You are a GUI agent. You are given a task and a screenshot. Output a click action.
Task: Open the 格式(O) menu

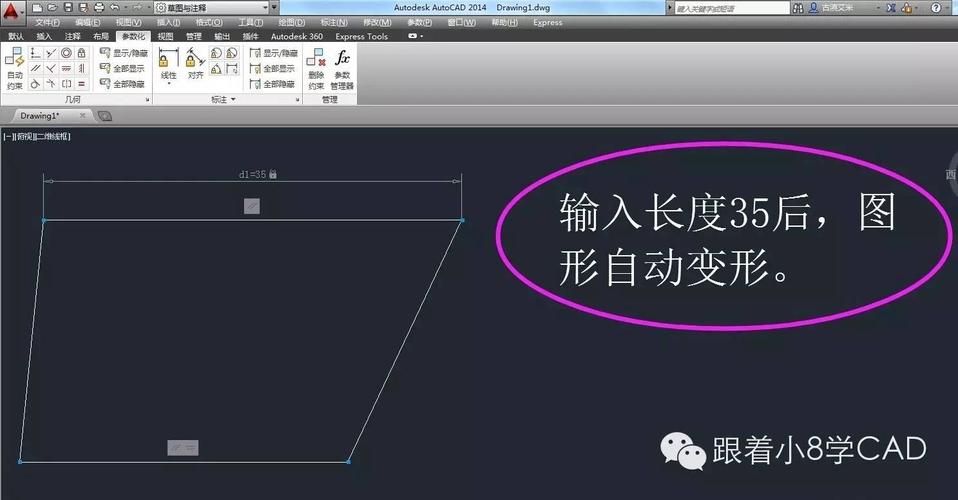pos(209,23)
